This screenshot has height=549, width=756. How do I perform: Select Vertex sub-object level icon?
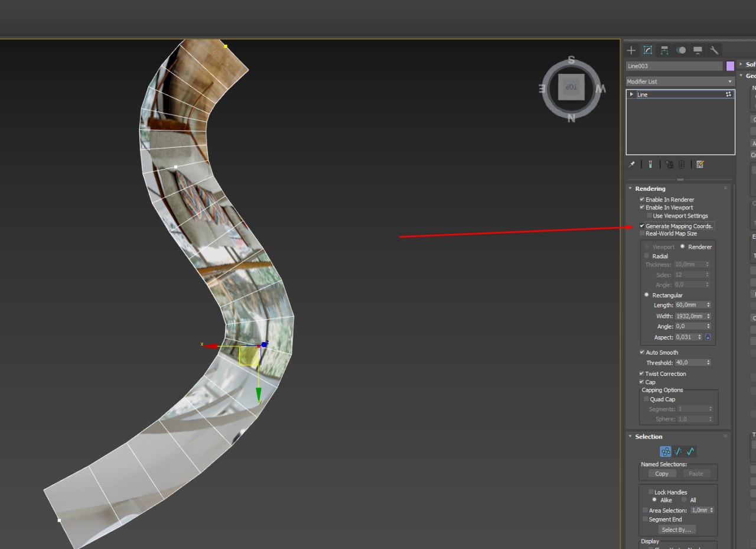(x=666, y=451)
